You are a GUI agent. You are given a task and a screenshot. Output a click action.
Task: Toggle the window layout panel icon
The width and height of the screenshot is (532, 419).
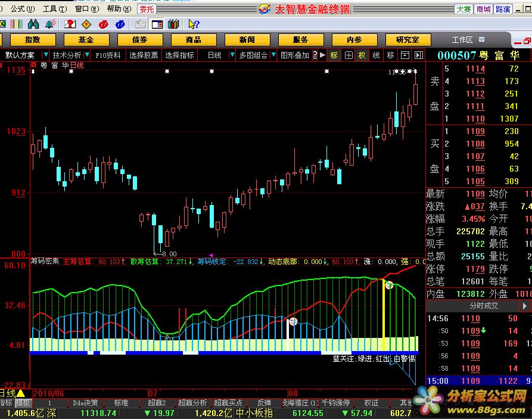(157, 24)
